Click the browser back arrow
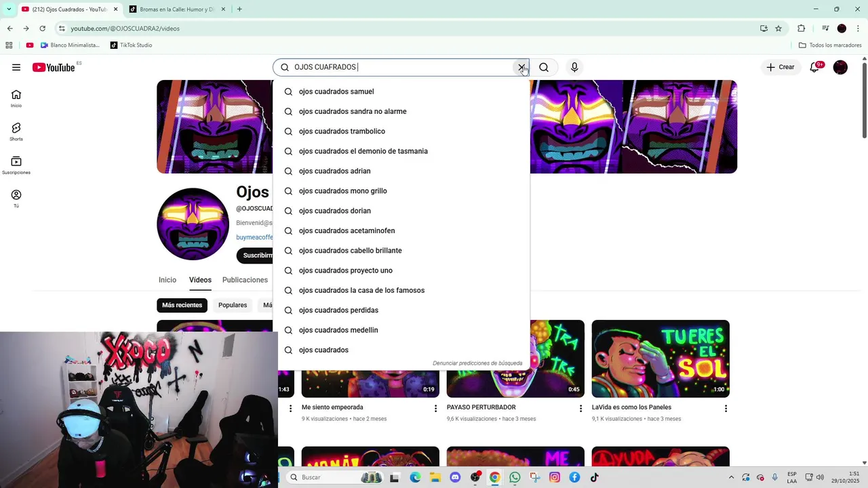The width and height of the screenshot is (868, 488). click(x=9, y=28)
